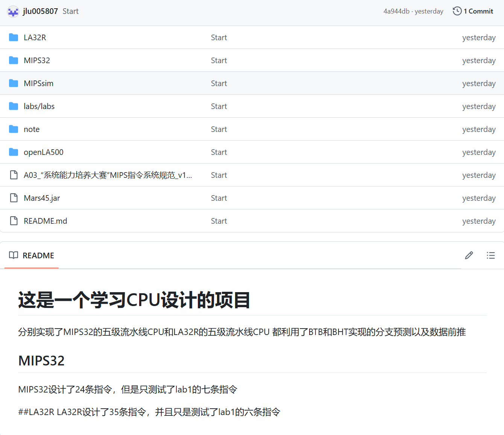This screenshot has height=435, width=504.
Task: Click 'yesterday' timestamp in openLA500 row
Action: coord(479,152)
